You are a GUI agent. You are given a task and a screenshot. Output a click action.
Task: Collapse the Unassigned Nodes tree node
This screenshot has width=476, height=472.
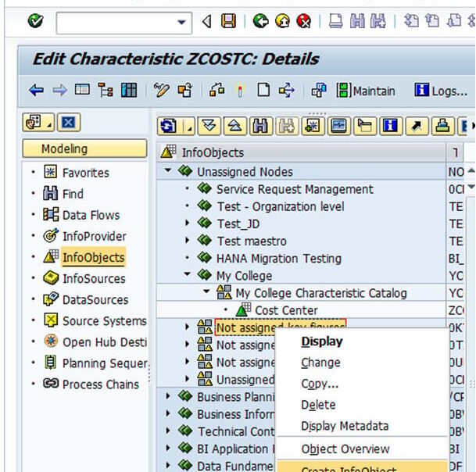click(x=167, y=170)
